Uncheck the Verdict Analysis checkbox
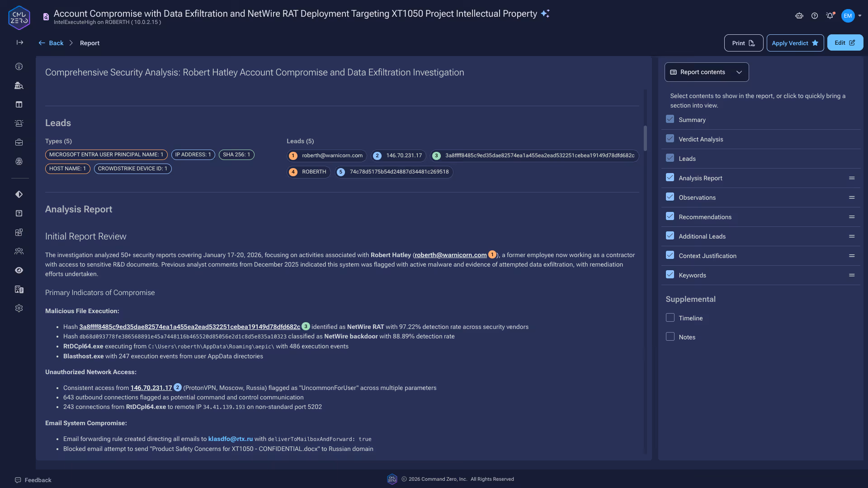Image resolution: width=868 pixels, height=488 pixels. pyautogui.click(x=670, y=139)
